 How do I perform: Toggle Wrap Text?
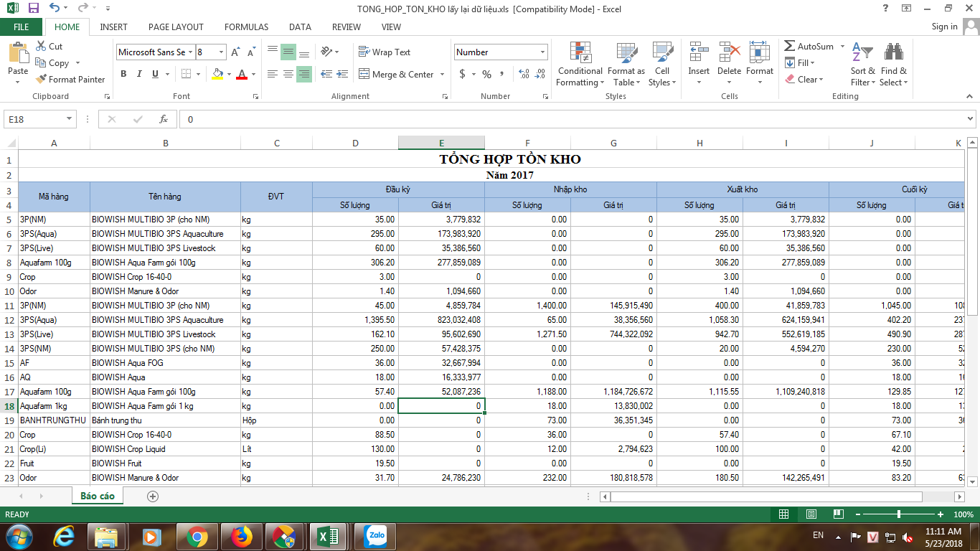coord(385,52)
